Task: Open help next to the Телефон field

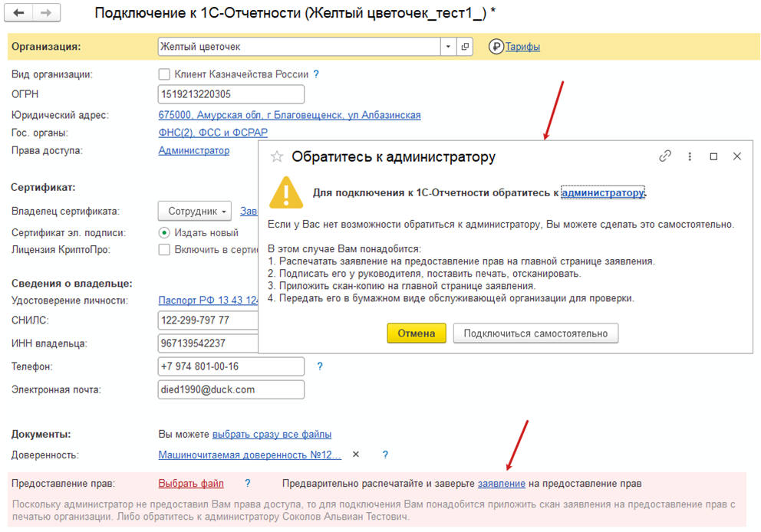Action: click(319, 366)
